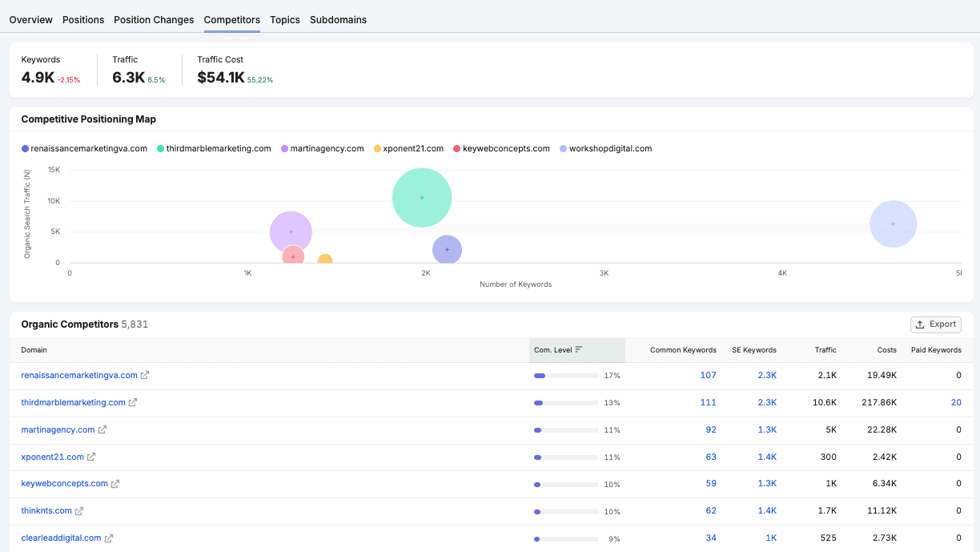Open SE keywords value 1K for clearleaddigital.com
The width and height of the screenshot is (980, 552).
tap(771, 538)
